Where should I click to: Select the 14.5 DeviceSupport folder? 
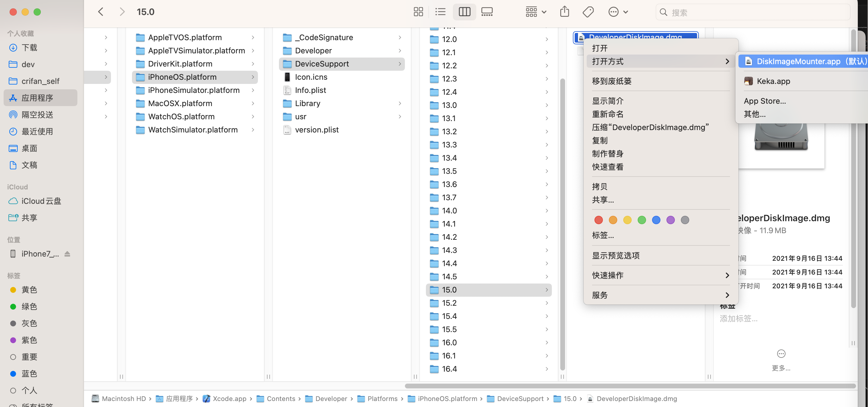coord(489,277)
